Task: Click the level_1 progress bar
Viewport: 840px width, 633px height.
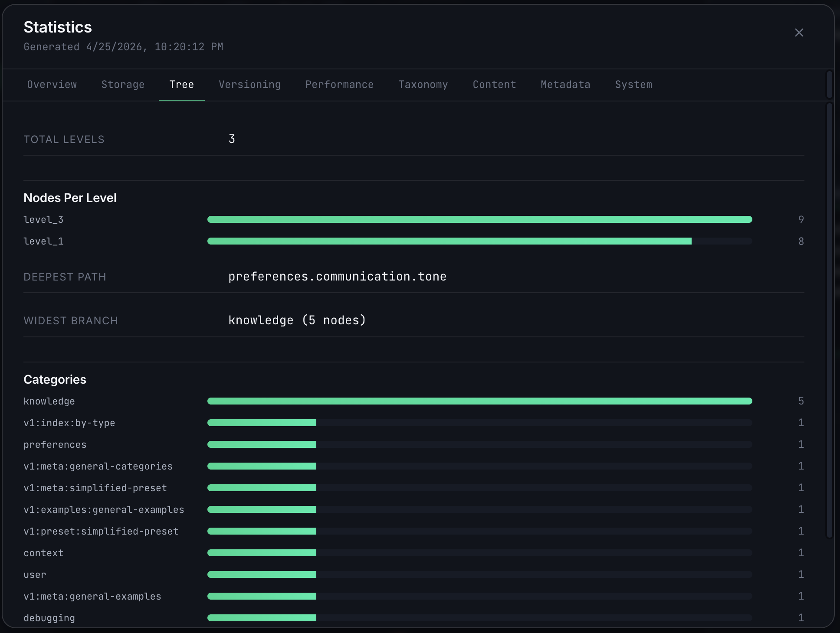Action: tap(480, 241)
